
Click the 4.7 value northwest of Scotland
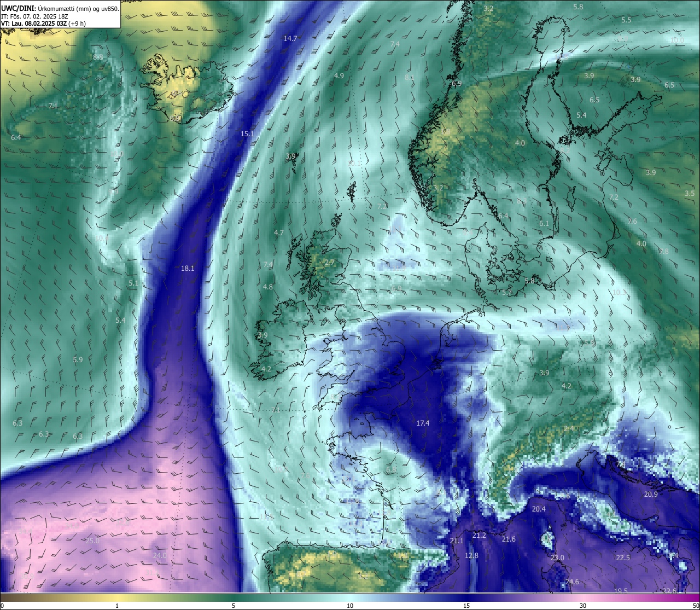279,233
